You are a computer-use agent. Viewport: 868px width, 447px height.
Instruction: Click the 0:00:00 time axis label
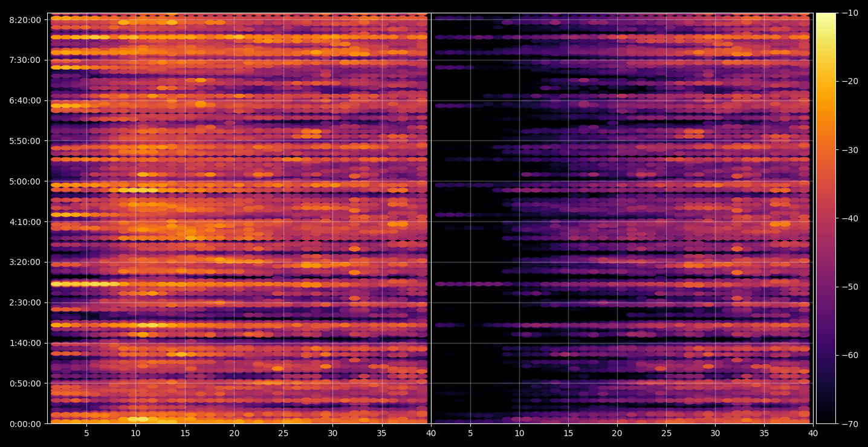coord(25,423)
